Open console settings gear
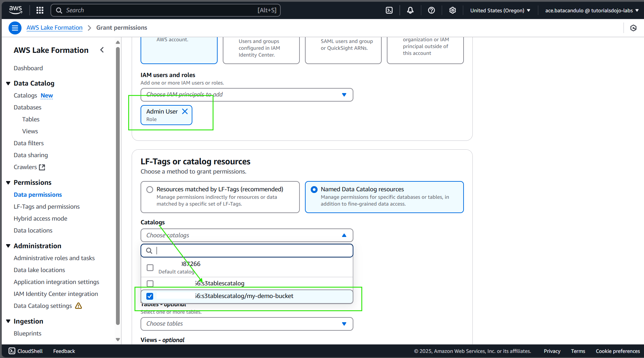The width and height of the screenshot is (644, 358). click(x=453, y=10)
